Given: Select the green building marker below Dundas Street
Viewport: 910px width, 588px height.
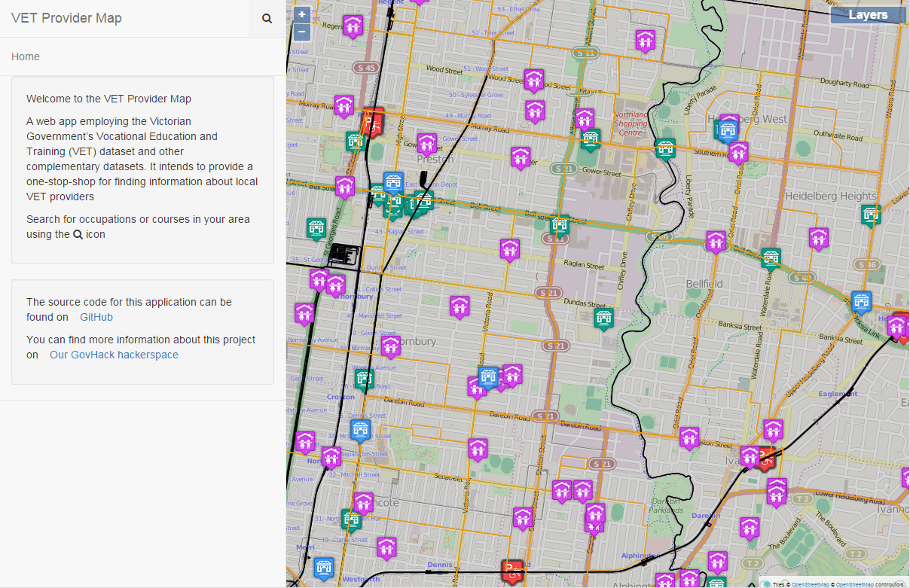Looking at the screenshot, I should pyautogui.click(x=603, y=319).
